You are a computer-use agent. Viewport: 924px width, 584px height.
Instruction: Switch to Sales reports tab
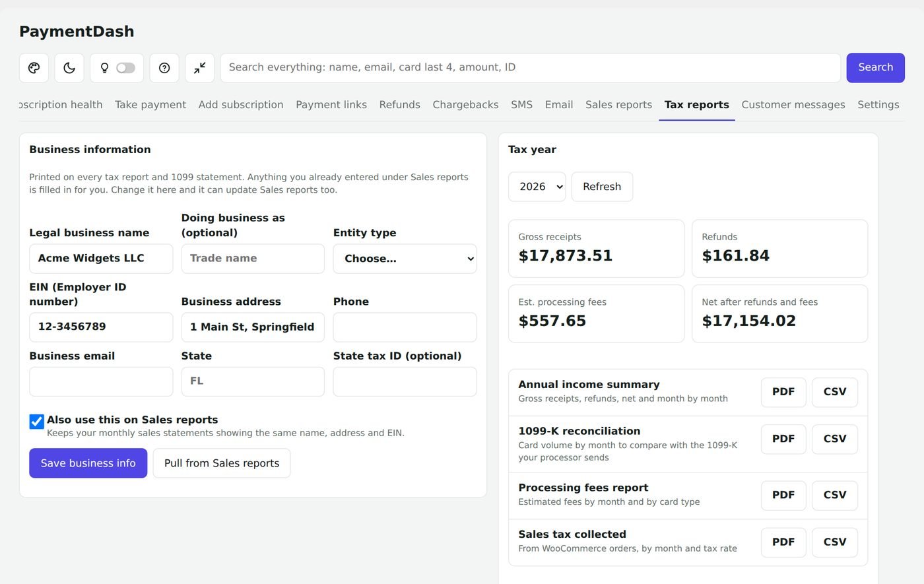coord(618,105)
